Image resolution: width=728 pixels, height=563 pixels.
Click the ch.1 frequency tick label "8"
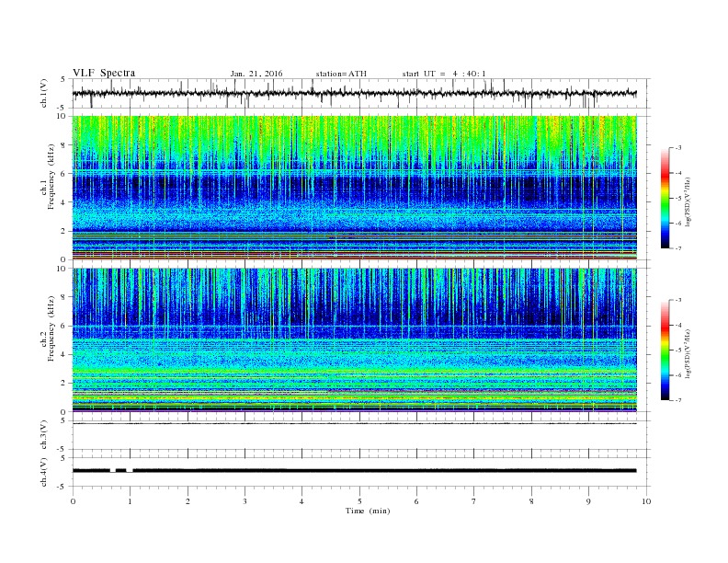[x=63, y=145]
